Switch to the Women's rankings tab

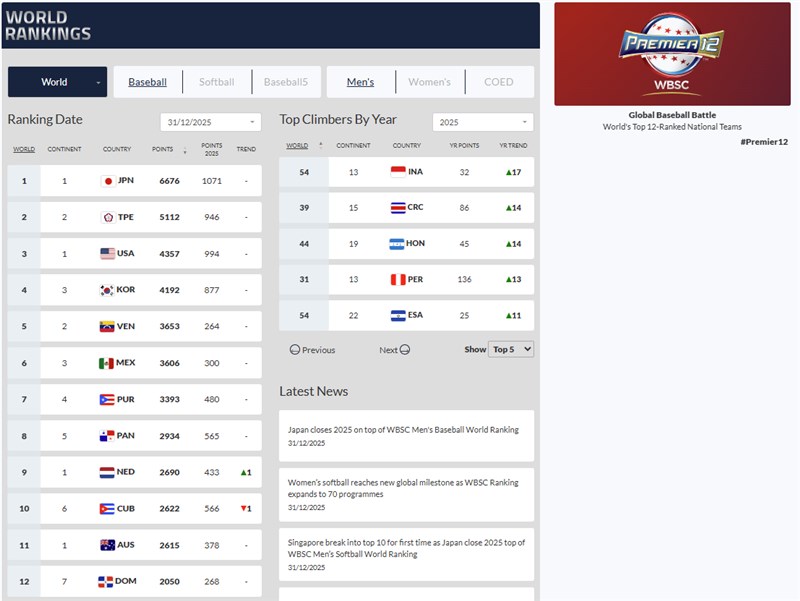(x=430, y=82)
